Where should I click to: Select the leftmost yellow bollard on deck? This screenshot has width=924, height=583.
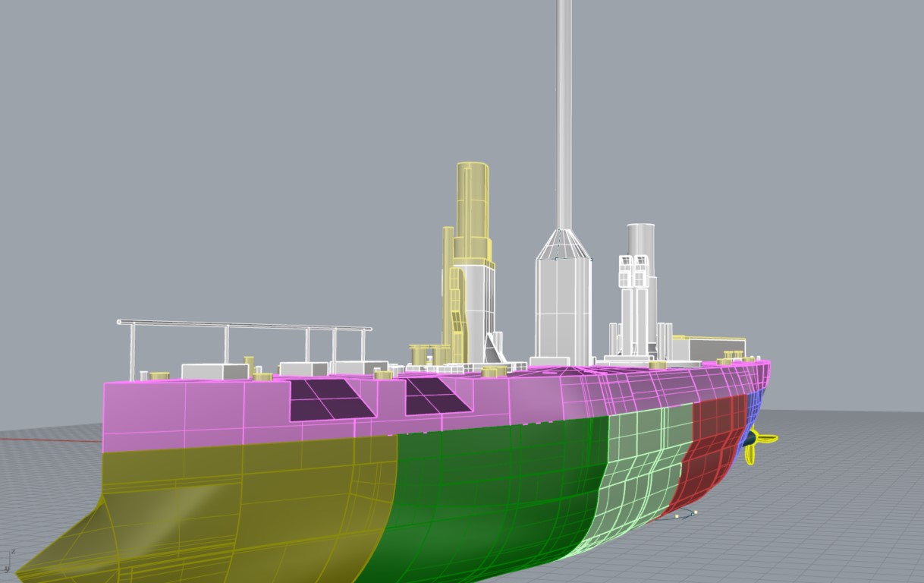(158, 375)
